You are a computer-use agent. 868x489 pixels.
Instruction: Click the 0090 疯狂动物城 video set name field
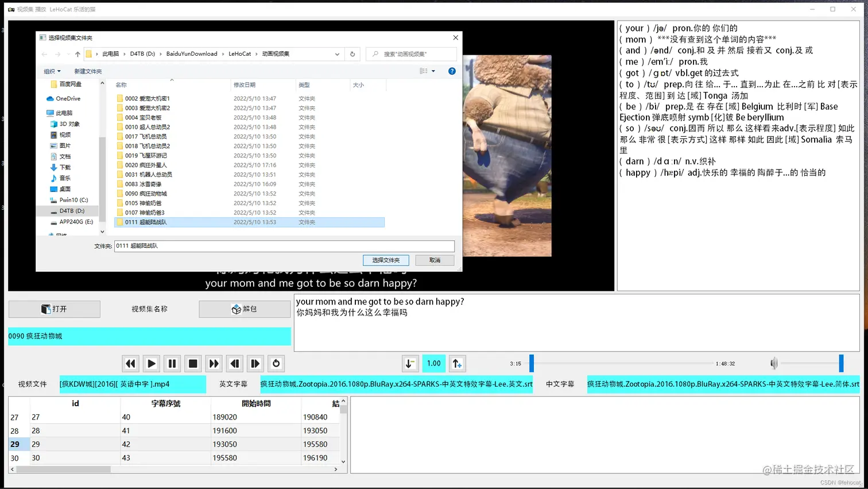coord(149,336)
